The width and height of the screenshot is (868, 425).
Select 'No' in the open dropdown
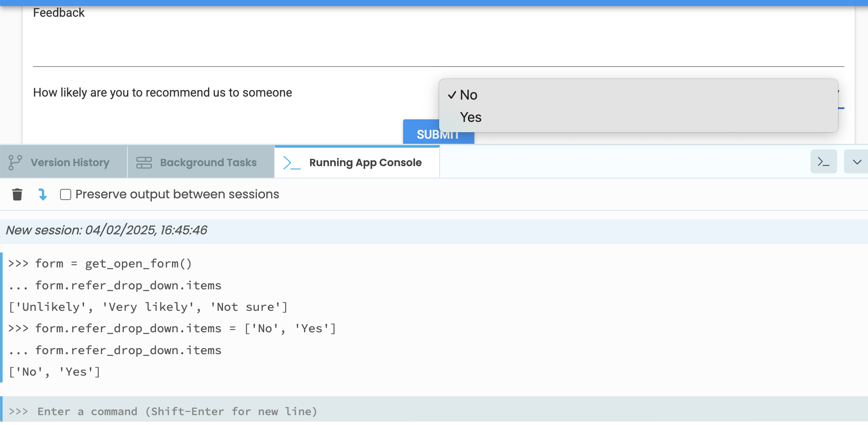pyautogui.click(x=468, y=95)
